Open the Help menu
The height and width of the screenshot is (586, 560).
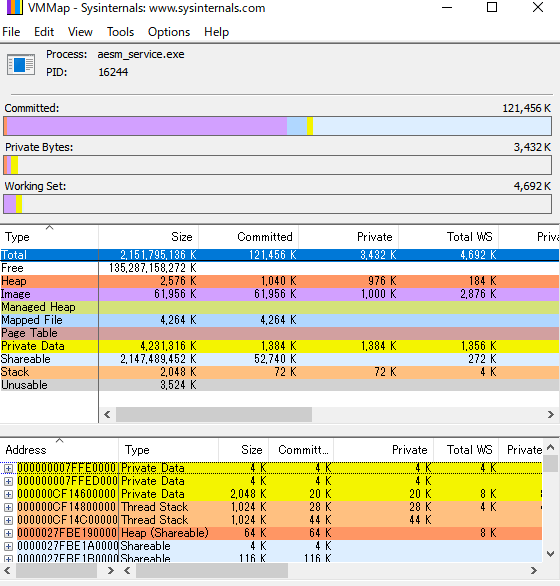[x=216, y=32]
